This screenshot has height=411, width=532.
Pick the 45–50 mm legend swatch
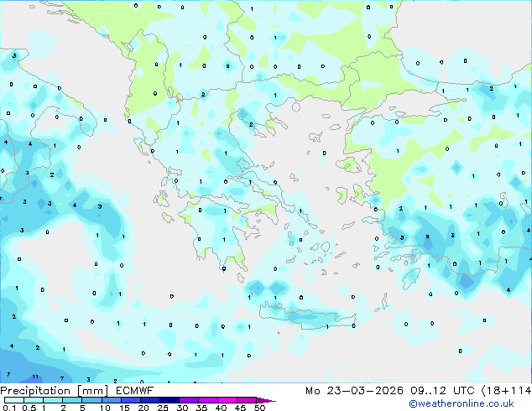247,400
